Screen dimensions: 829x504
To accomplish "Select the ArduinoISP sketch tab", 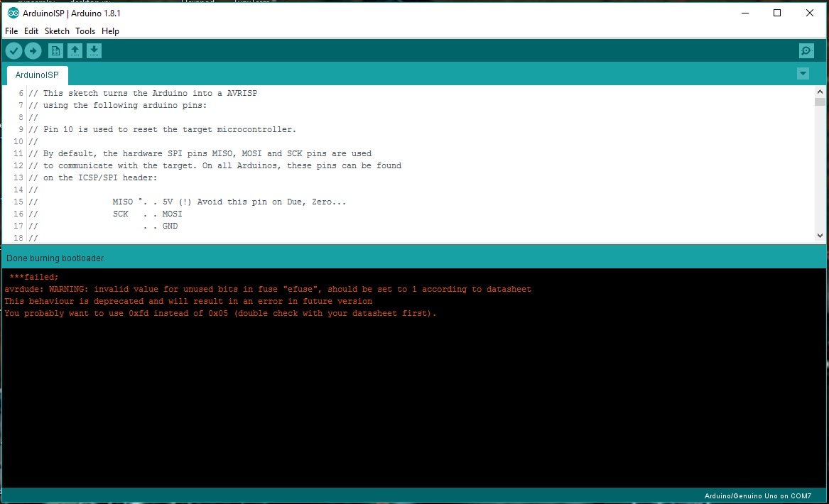I will tap(36, 74).
